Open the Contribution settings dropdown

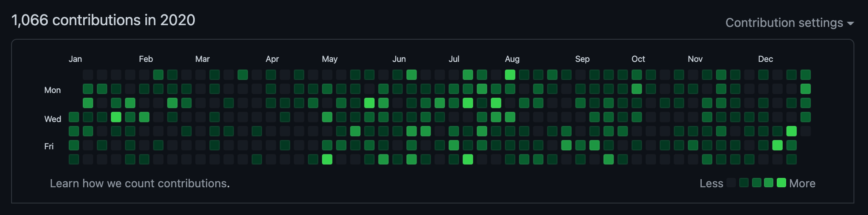[x=789, y=23]
